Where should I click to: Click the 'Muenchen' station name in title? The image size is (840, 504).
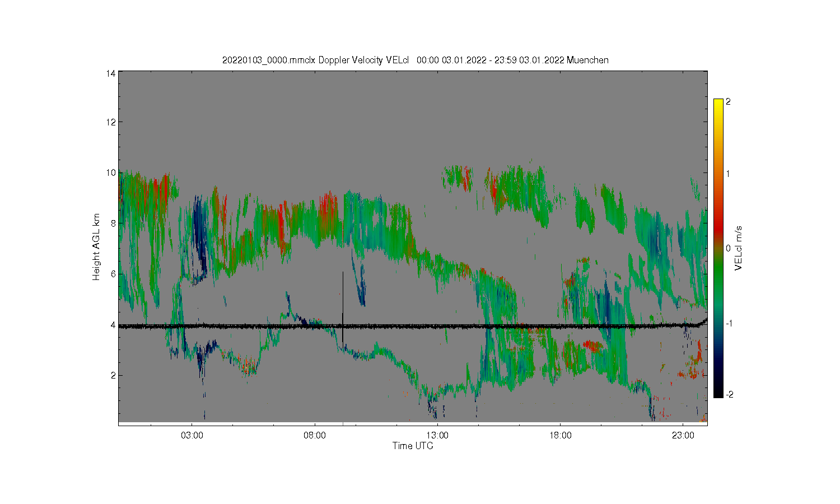click(x=587, y=60)
